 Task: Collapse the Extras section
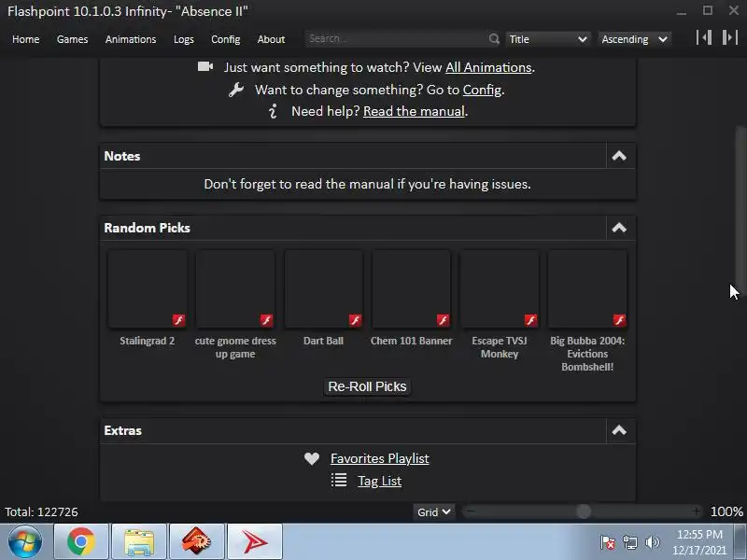point(619,430)
